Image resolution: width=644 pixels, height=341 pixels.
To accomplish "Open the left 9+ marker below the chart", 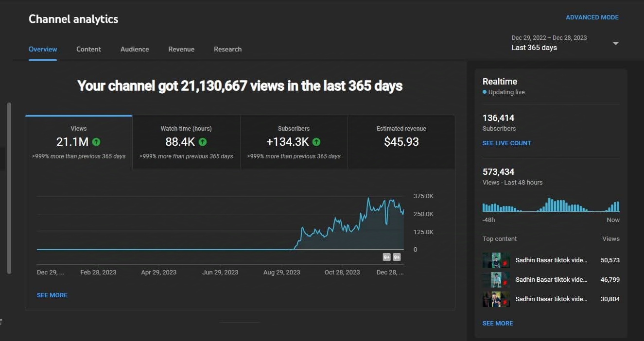I will coord(385,256).
